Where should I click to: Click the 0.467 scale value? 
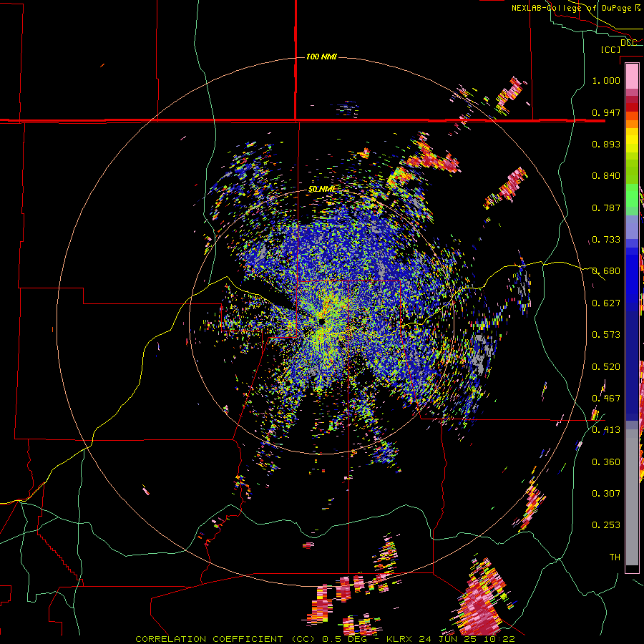[x=606, y=399]
